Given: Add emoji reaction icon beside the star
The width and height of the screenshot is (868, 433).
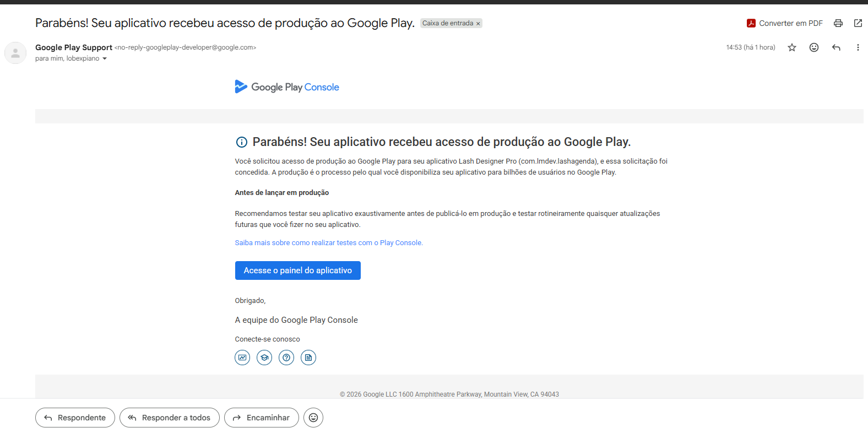Looking at the screenshot, I should (814, 47).
